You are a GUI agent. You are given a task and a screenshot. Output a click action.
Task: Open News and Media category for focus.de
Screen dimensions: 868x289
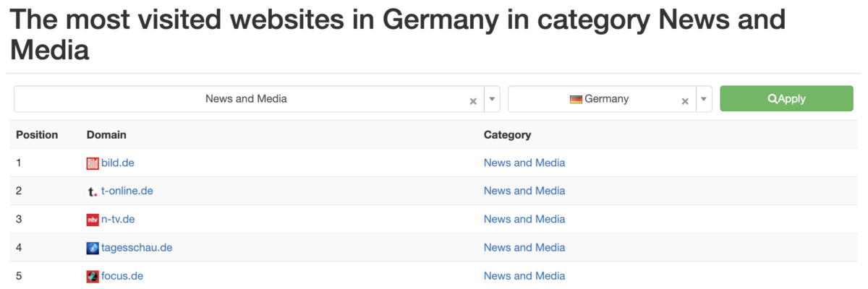pos(524,276)
